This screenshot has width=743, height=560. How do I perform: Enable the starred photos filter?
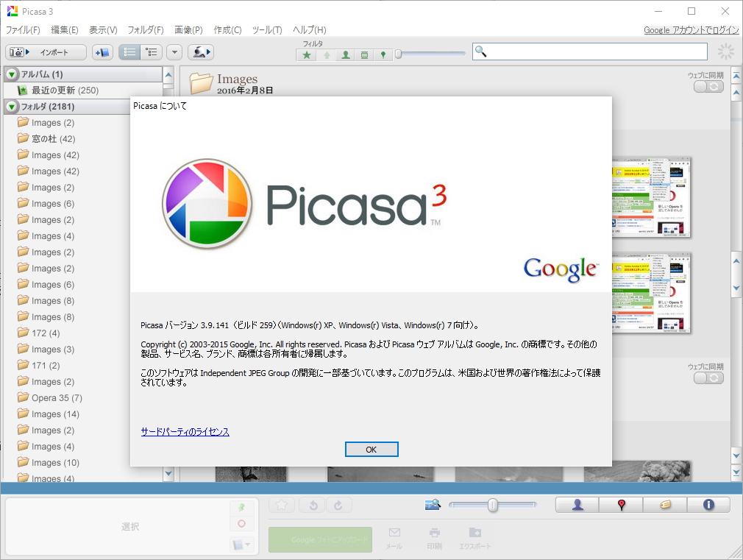coord(307,54)
